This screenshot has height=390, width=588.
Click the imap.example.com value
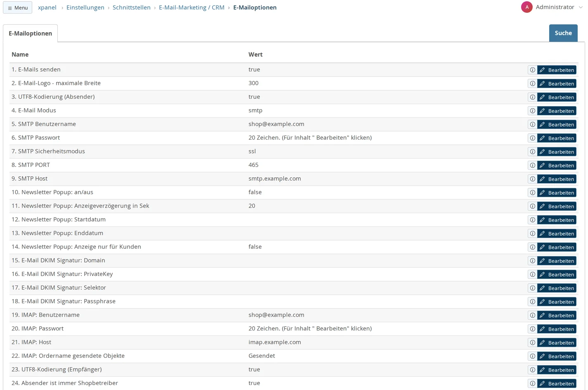click(275, 342)
